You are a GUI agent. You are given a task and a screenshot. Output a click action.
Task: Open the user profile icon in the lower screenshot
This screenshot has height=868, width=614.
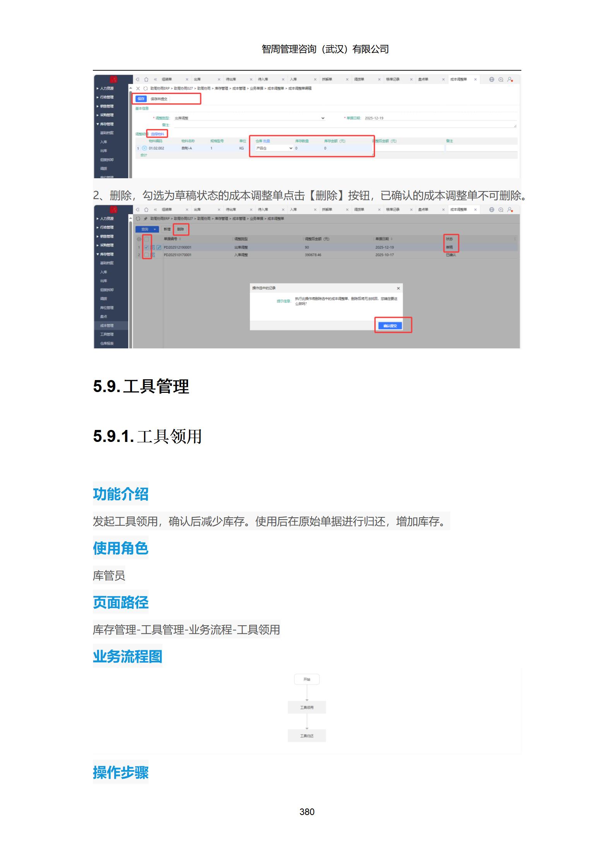coord(510,210)
